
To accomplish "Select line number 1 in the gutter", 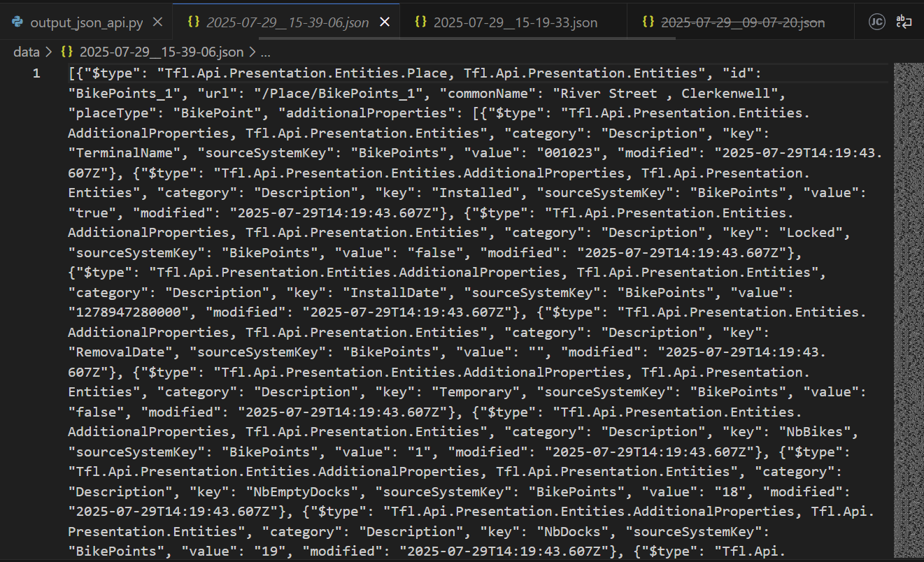I will 36,73.
